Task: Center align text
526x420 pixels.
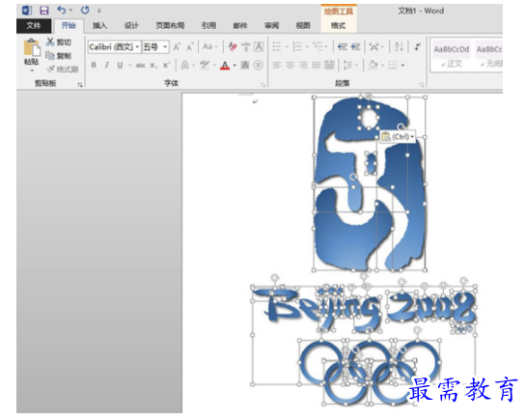Action: [x=290, y=65]
